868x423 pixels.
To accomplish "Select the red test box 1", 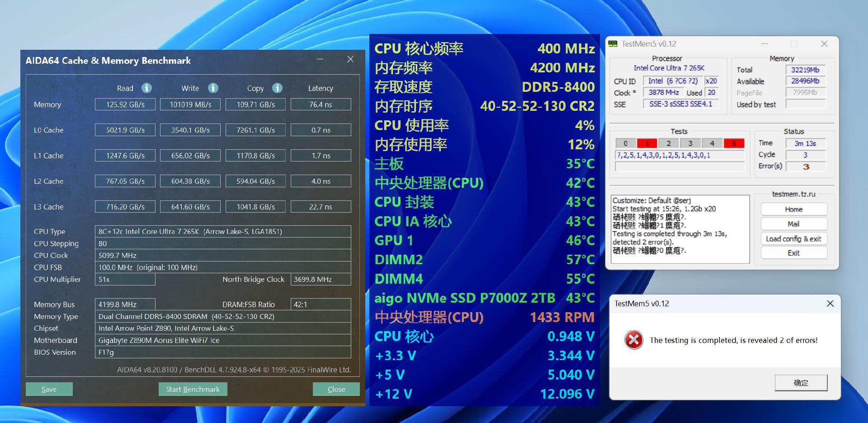I will click(647, 143).
